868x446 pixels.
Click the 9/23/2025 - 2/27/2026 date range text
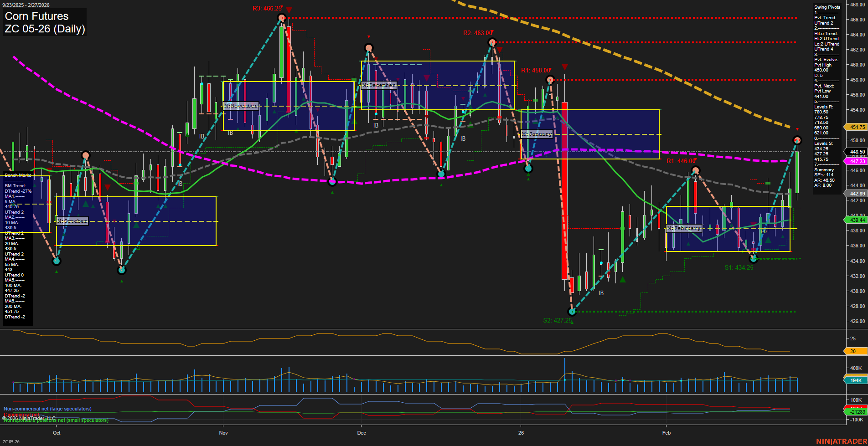coord(26,4)
